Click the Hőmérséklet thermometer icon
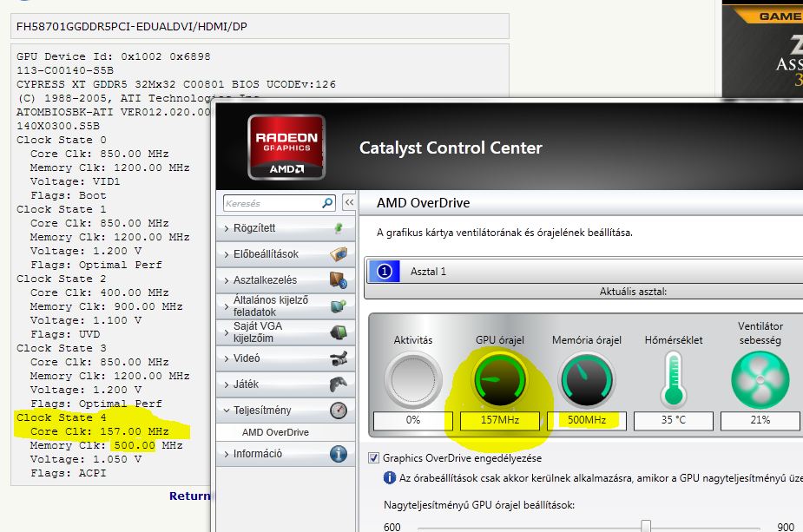This screenshot has height=532, width=803. point(674,379)
